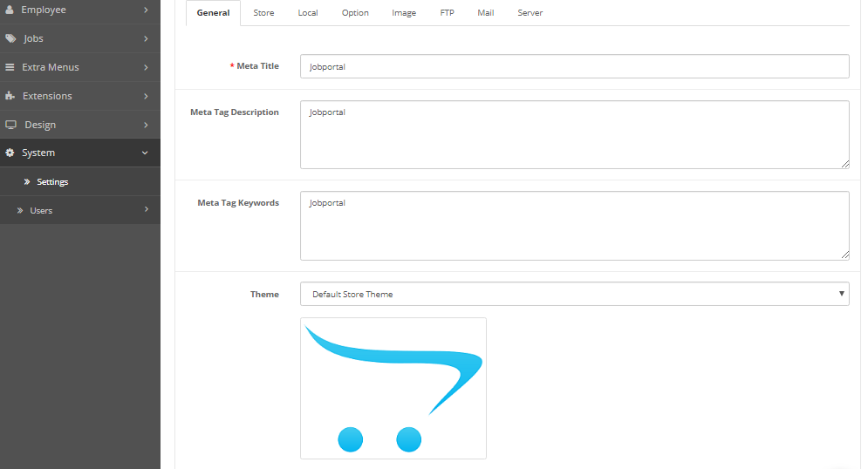Click the Jobs tag icon

point(10,38)
